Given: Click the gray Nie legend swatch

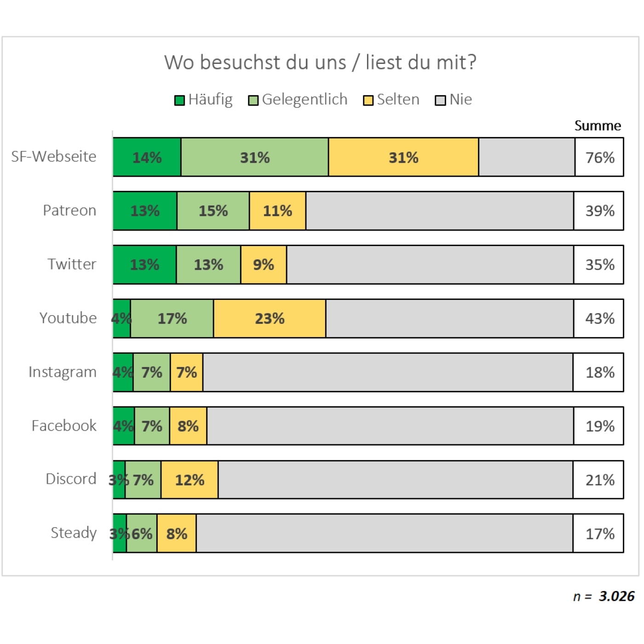Looking at the screenshot, I should pos(440,100).
